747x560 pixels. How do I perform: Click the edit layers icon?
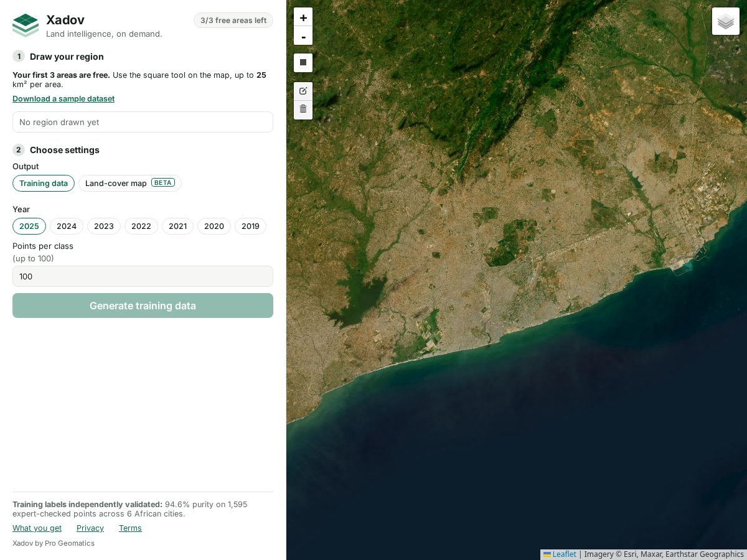(x=303, y=91)
